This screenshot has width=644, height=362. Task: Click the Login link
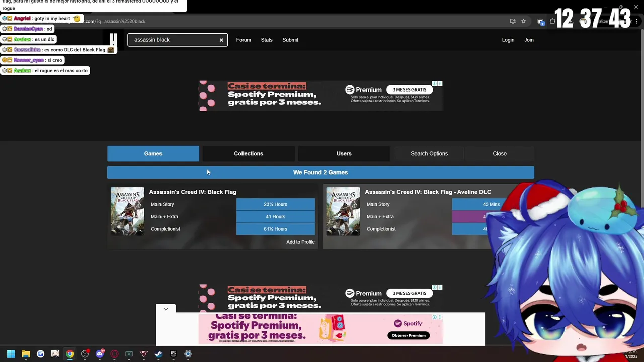click(508, 40)
